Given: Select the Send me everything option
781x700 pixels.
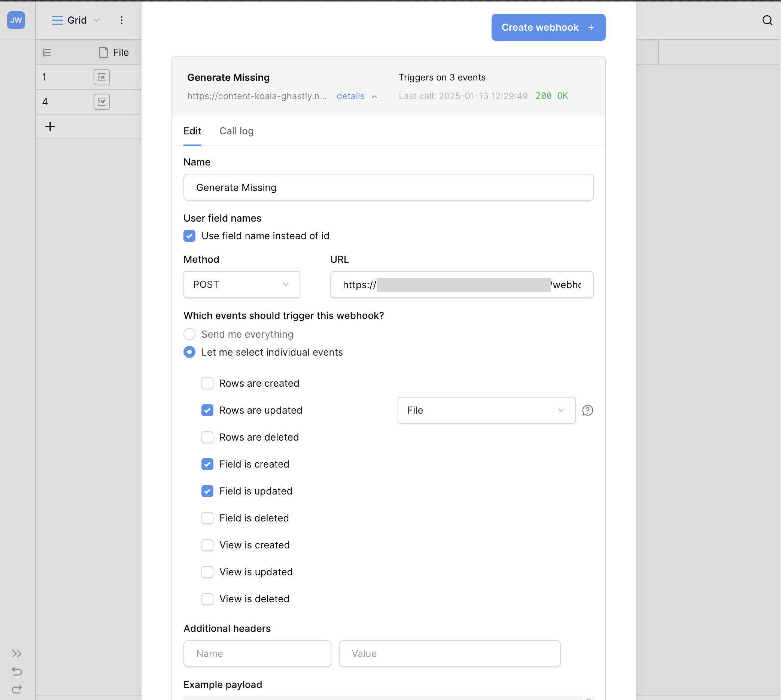Looking at the screenshot, I should coord(189,334).
